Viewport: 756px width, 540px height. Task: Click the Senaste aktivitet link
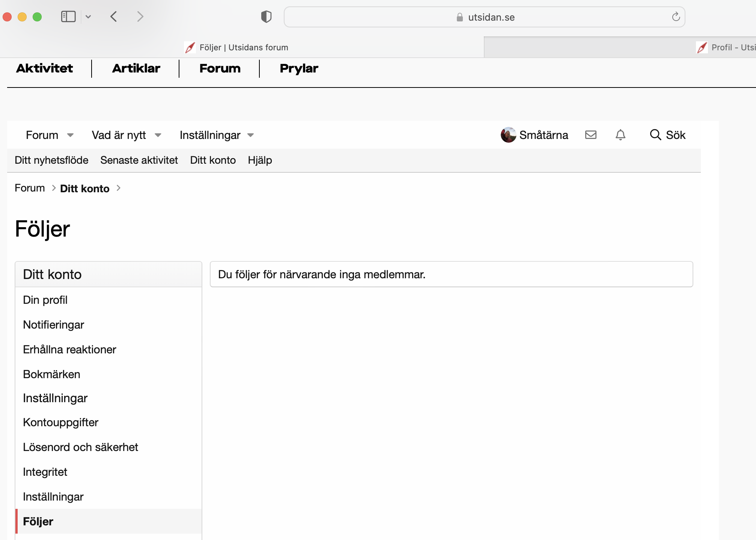click(139, 160)
